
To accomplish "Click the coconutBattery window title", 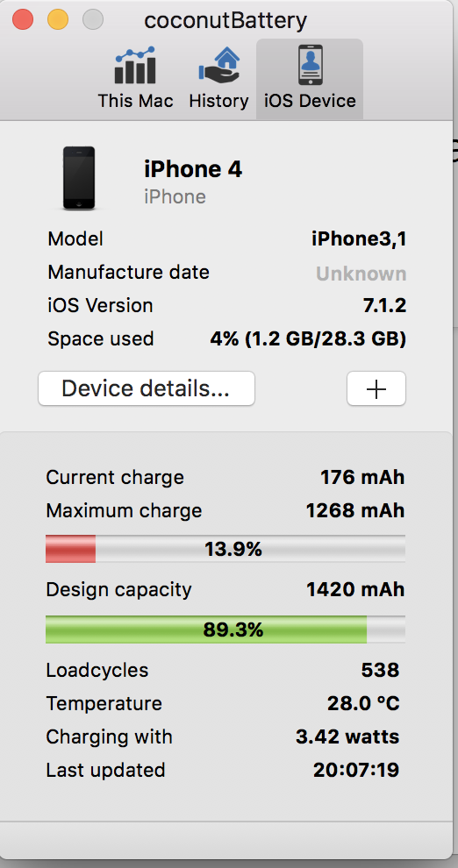I will point(225,21).
